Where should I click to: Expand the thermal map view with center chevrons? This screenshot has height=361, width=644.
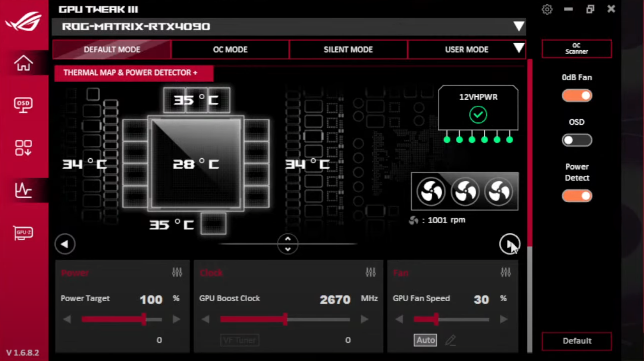(x=288, y=244)
